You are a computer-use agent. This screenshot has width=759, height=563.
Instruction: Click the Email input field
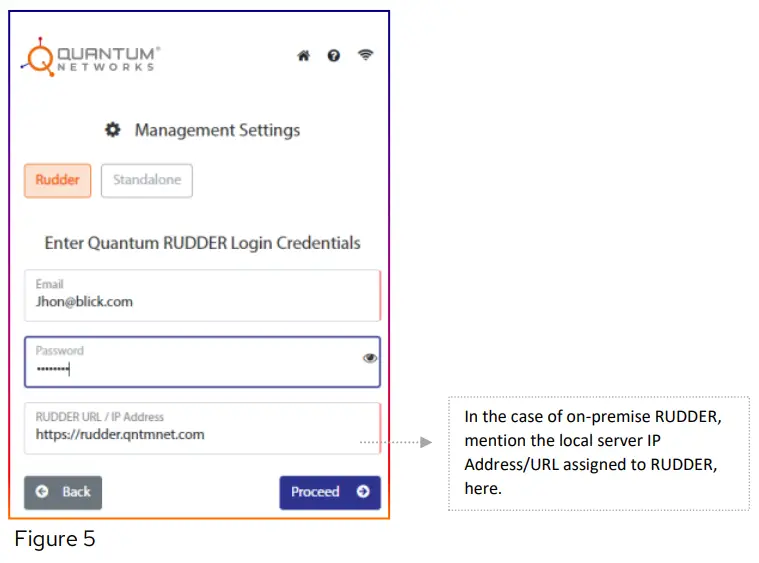pos(202,295)
